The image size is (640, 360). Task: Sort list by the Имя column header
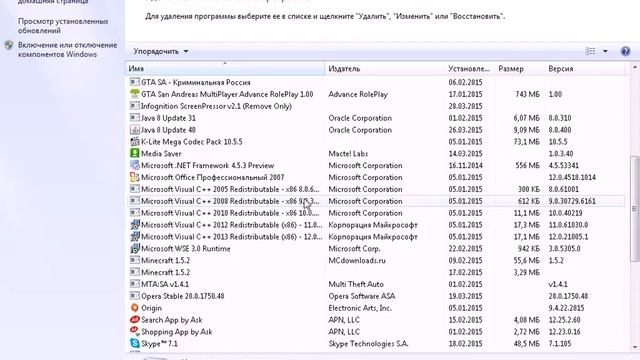click(225, 69)
